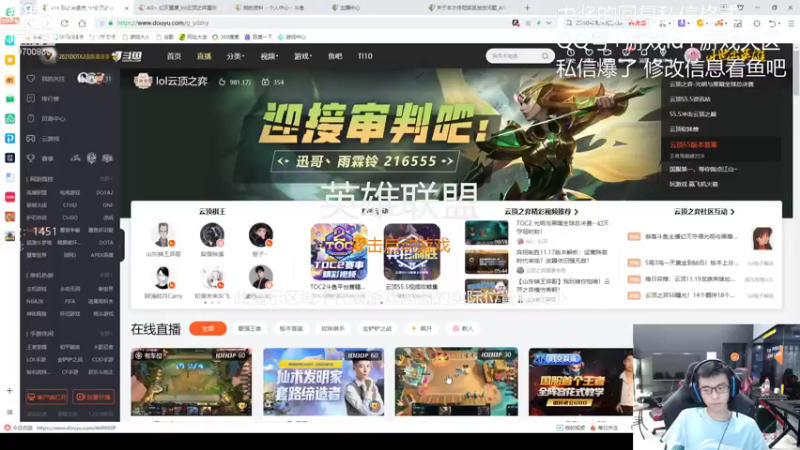The width and height of the screenshot is (800, 450).
Task: Open the scissors screenshot tool in toolbar
Action: point(662,23)
